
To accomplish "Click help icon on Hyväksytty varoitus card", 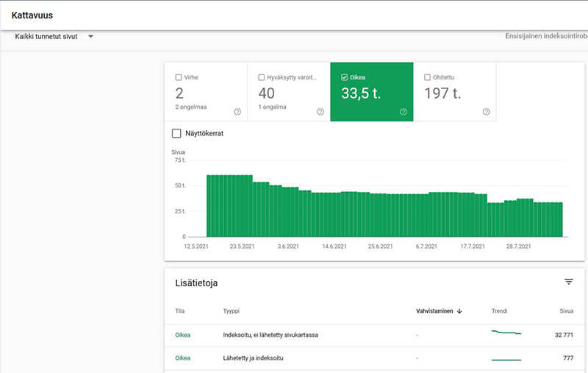I will pos(320,112).
